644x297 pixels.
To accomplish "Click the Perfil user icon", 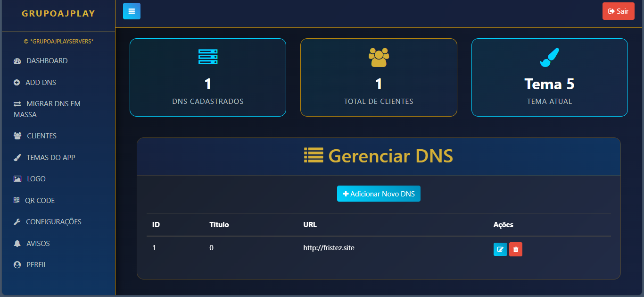I will (x=17, y=265).
